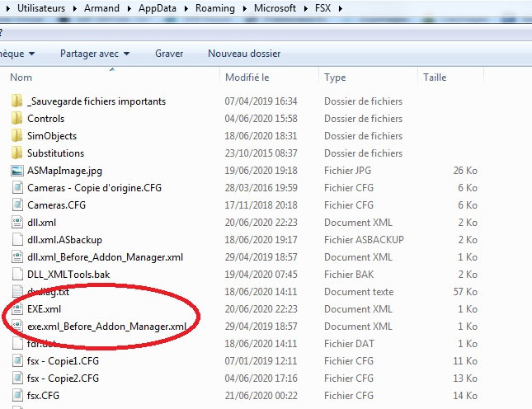532x409 pixels.
Task: Click the folder name Controls
Action: coord(46,119)
